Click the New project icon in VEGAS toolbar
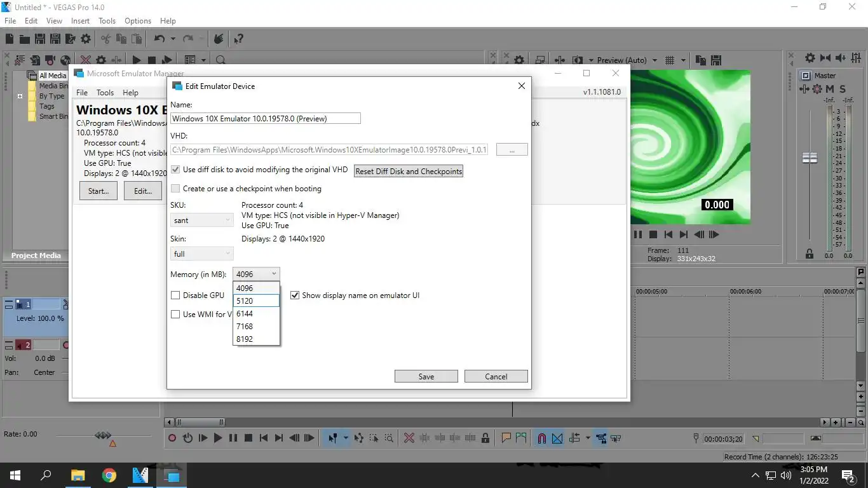Screen dimensions: 868x488 (x=10, y=39)
